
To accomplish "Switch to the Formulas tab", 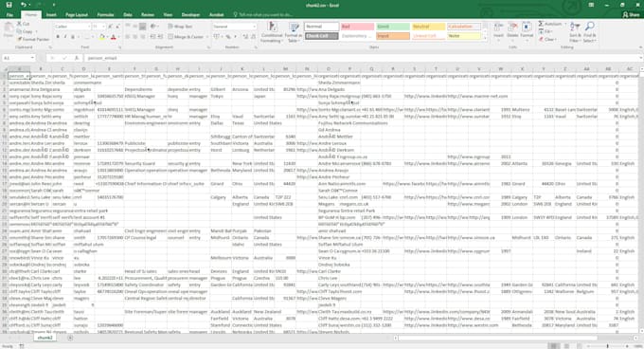I will [105, 15].
